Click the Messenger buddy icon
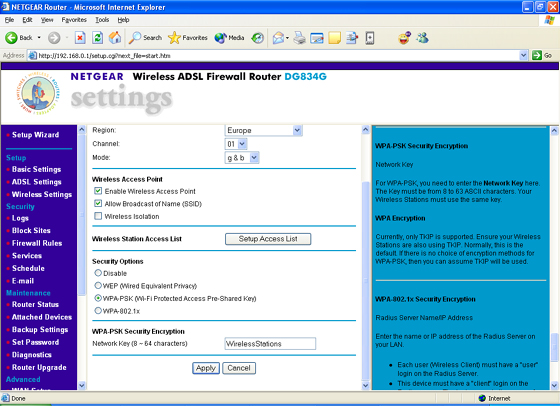Image resolution: width=560 pixels, height=406 pixels. [x=422, y=37]
